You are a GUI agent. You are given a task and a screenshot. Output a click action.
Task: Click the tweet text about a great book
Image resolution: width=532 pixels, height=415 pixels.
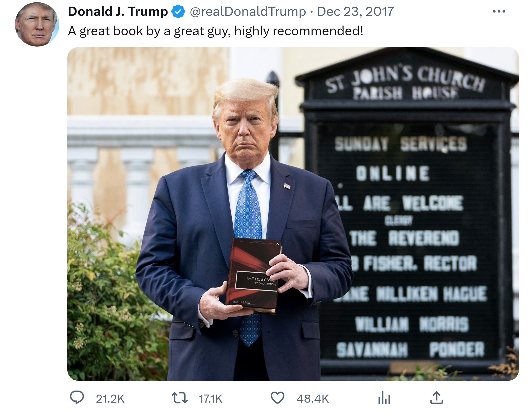coord(216,31)
